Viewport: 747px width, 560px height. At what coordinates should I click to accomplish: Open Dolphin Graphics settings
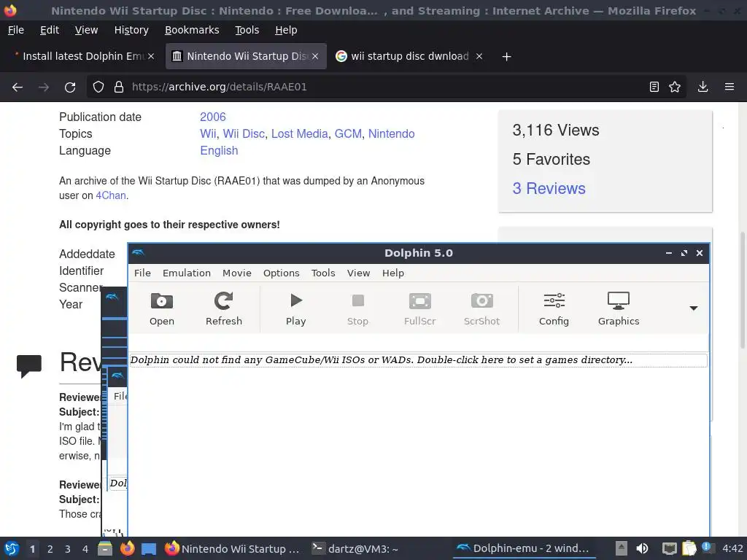coord(619,308)
